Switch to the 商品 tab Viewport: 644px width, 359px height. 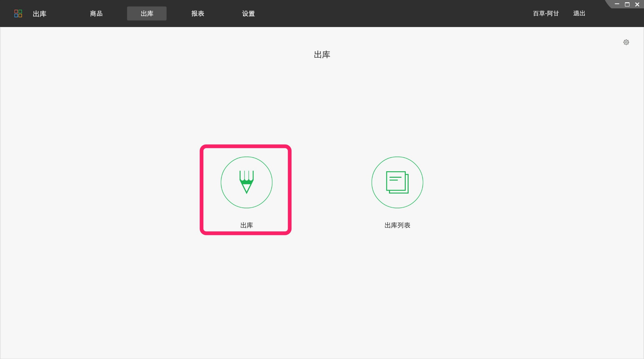[96, 14]
